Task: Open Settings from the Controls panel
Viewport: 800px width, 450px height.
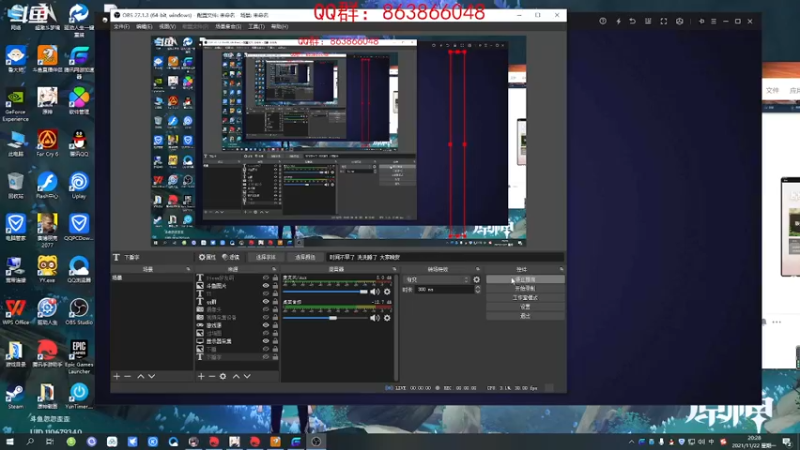Action: tap(525, 307)
